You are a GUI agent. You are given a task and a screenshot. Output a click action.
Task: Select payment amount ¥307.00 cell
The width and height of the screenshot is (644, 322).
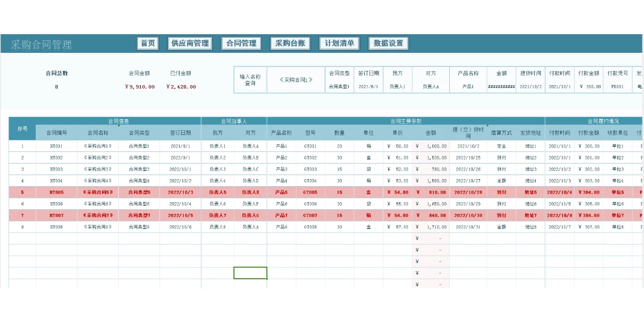589,227
